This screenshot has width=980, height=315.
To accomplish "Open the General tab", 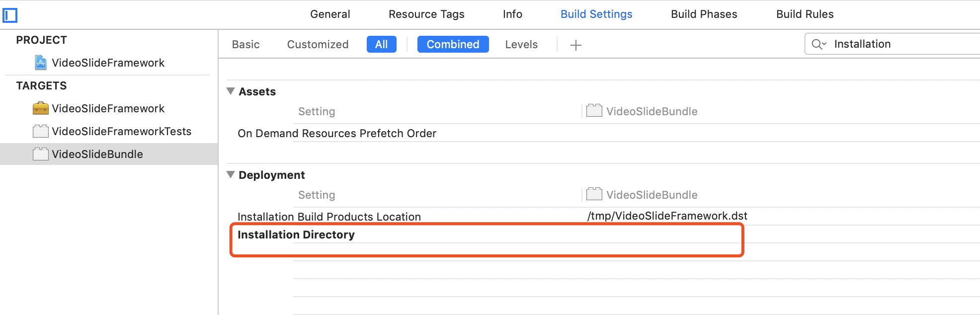I will pyautogui.click(x=330, y=14).
